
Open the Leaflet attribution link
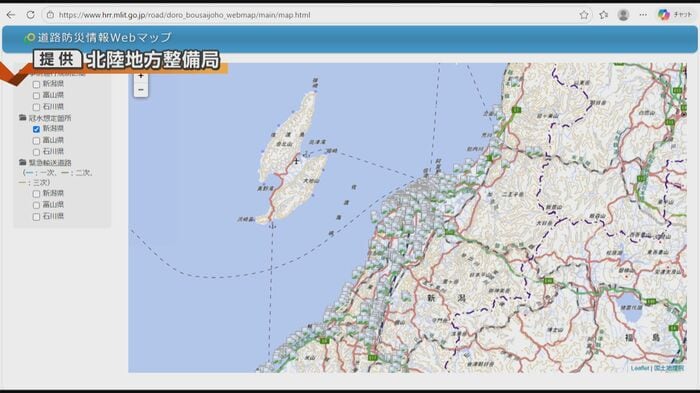point(640,368)
